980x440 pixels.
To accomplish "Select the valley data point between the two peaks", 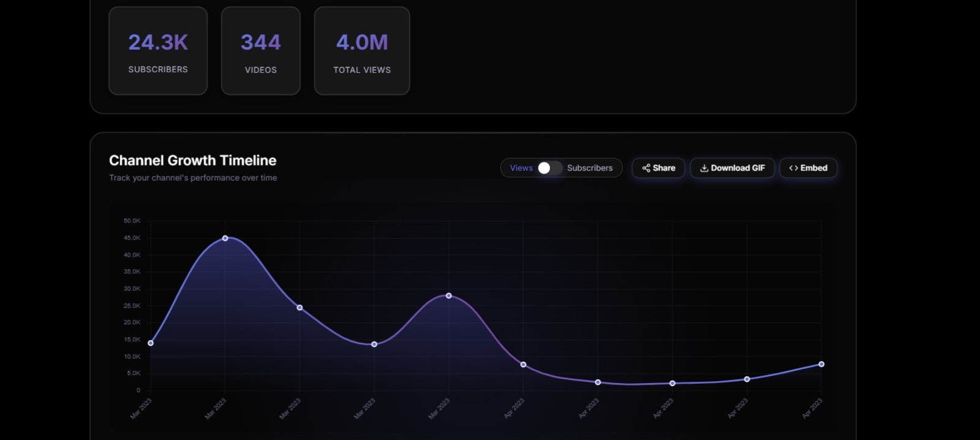I will [374, 344].
